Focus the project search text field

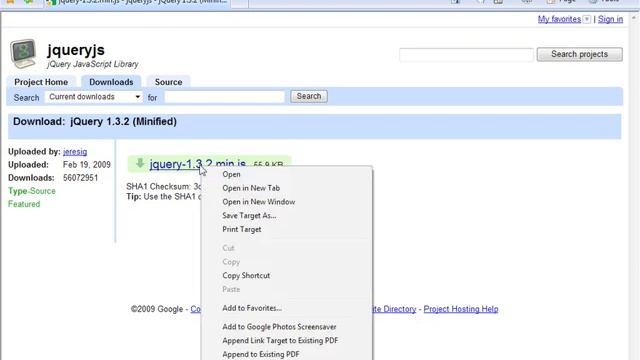point(466,55)
